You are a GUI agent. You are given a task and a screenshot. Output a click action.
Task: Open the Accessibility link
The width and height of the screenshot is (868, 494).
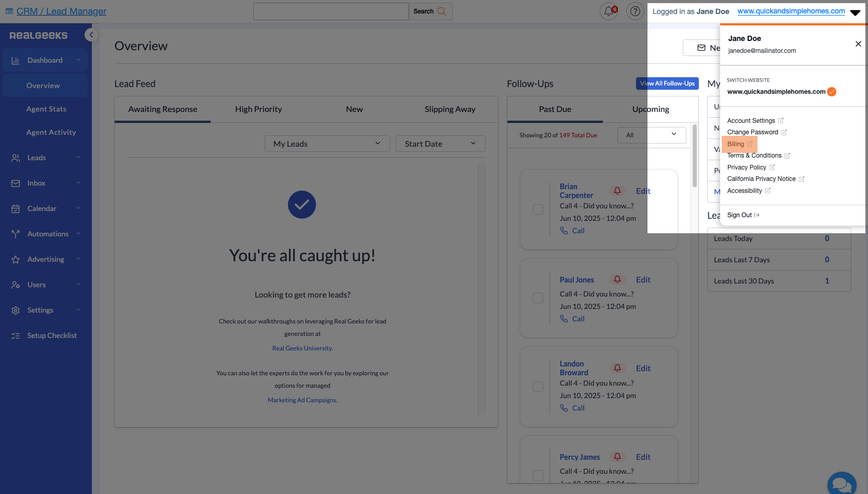coord(749,190)
